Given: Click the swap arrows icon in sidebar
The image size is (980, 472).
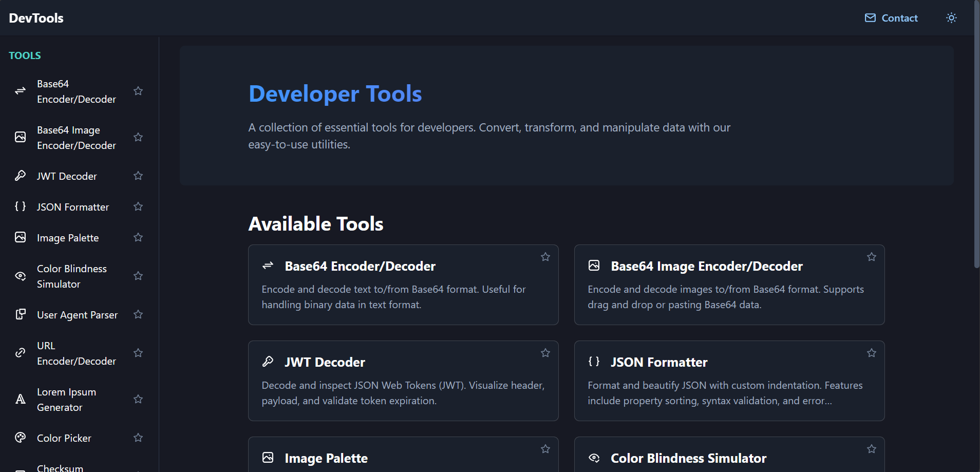Looking at the screenshot, I should (21, 91).
